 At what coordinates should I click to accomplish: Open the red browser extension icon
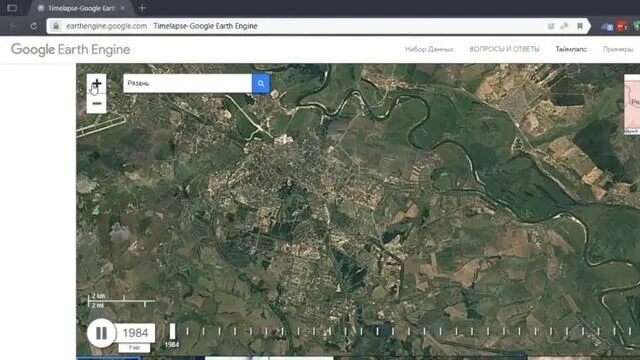click(x=622, y=27)
